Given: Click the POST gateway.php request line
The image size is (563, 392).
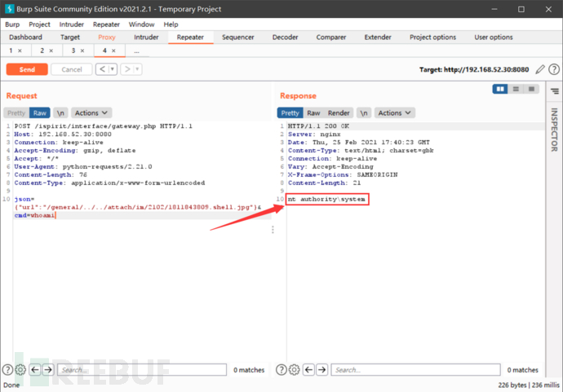Looking at the screenshot, I should point(104,126).
